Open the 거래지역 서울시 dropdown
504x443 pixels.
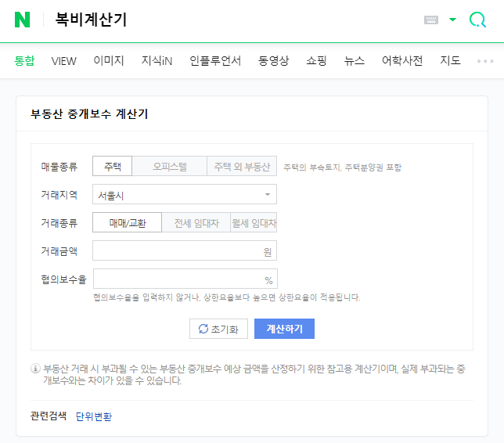[185, 194]
